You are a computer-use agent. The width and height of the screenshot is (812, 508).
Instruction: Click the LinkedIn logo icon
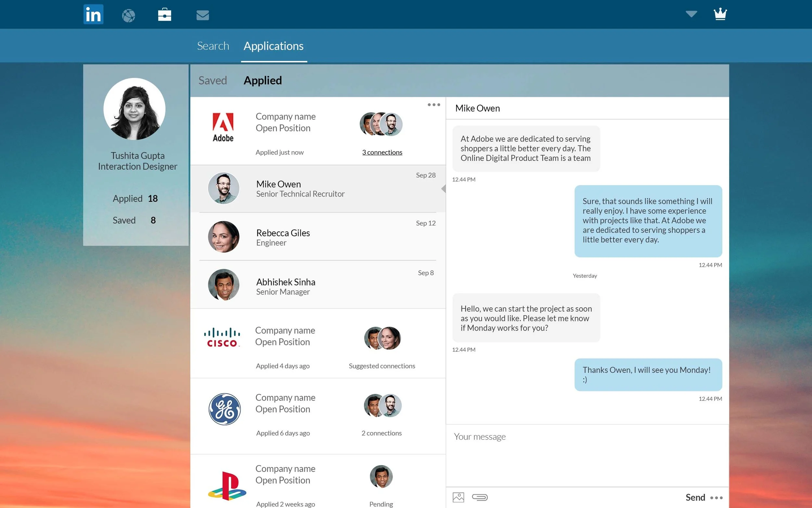(93, 14)
